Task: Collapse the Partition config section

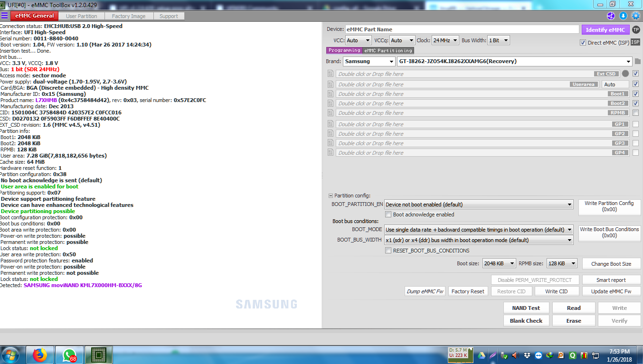Action: click(331, 196)
